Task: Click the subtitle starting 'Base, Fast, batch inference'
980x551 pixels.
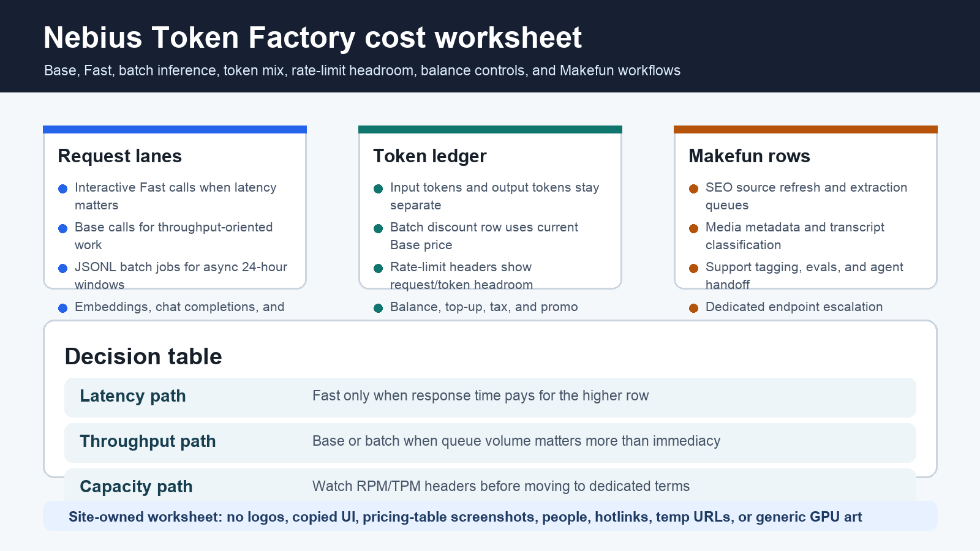Action: (x=362, y=70)
